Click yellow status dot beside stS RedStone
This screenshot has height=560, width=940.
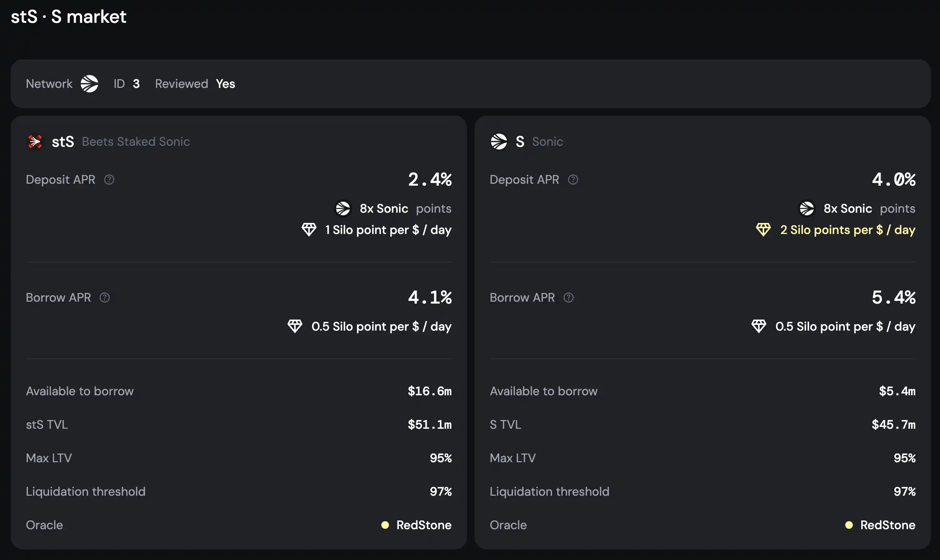point(385,525)
